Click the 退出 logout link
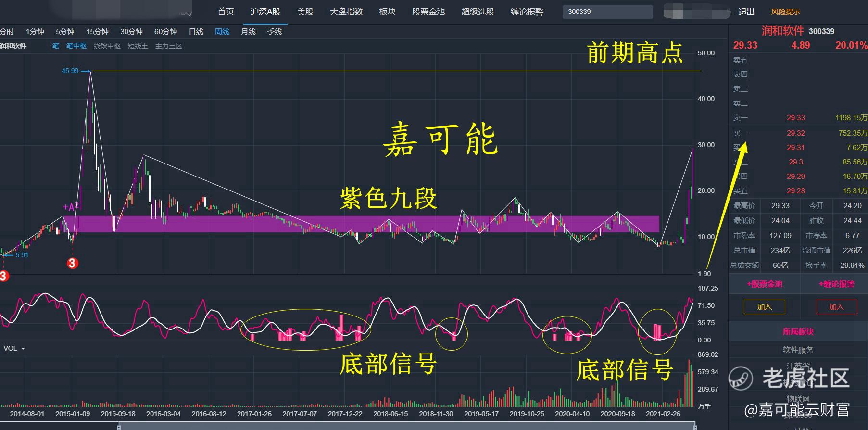This screenshot has height=430, width=868. (x=746, y=12)
